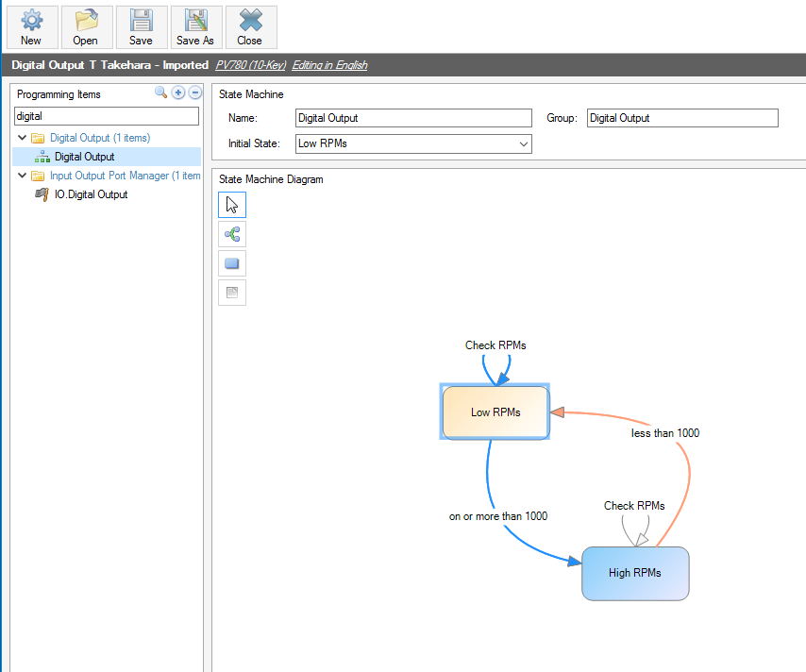Click the minus collapse-all icon
This screenshot has height=672, width=806.
[194, 92]
